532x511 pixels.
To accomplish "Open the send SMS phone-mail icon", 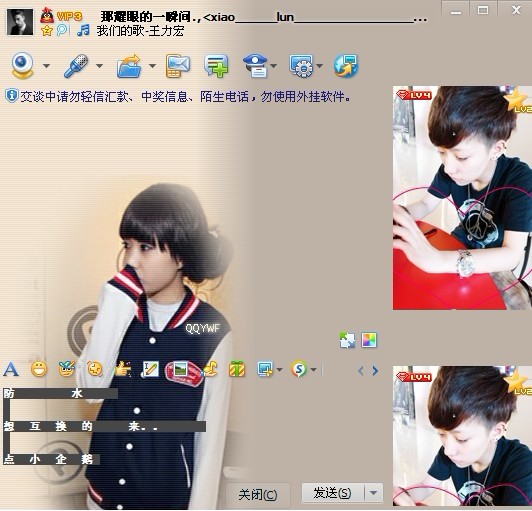I will click(178, 66).
